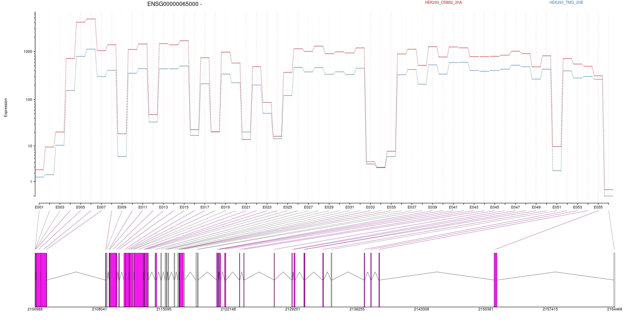Viewport: 644px width, 322px height.
Task: Click the white exon box at 2164468
Action: pyautogui.click(x=614, y=280)
